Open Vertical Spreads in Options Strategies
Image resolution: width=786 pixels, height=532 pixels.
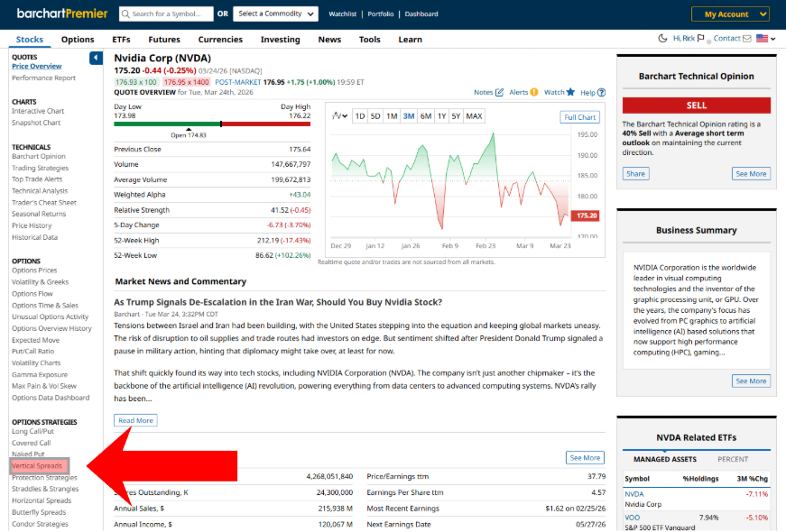click(37, 466)
